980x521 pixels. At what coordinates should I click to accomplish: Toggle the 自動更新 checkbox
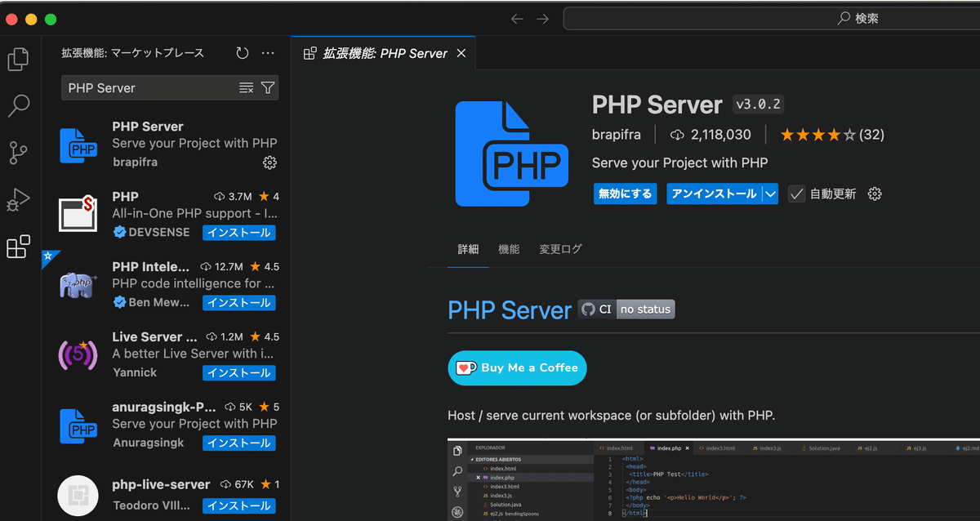point(796,194)
